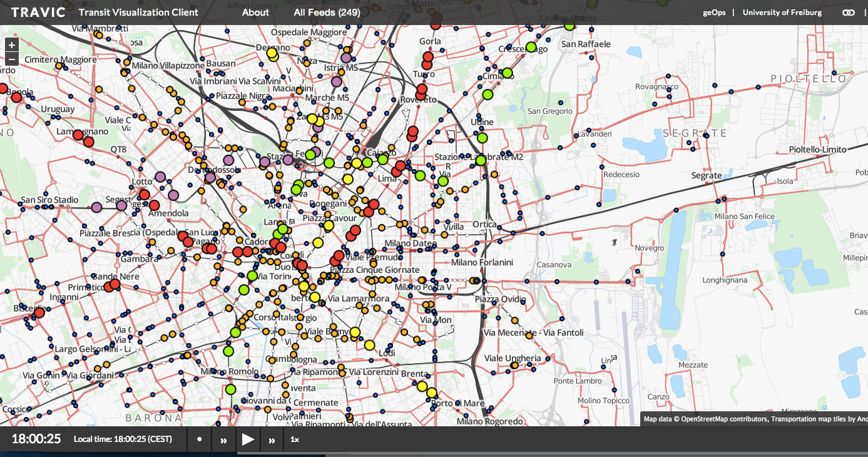This screenshot has width=868, height=457.
Task: Select the yellow vehicle marker at Lodi
Action: tap(369, 345)
